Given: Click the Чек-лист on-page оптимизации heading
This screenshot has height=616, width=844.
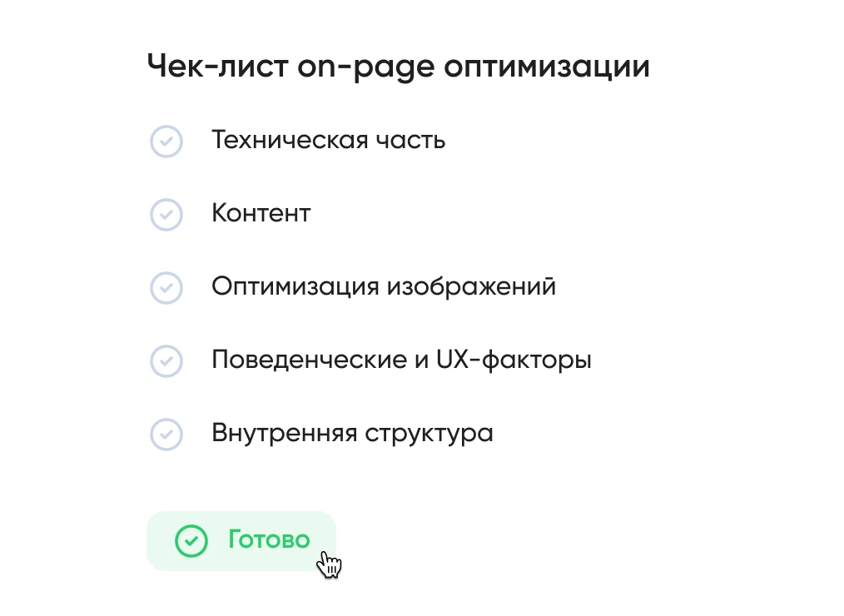Looking at the screenshot, I should coord(398,67).
